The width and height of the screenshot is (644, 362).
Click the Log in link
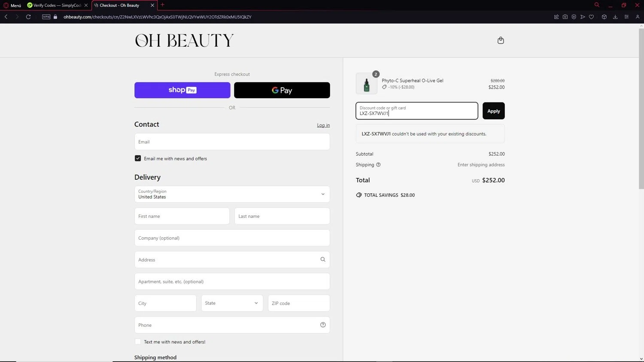pyautogui.click(x=323, y=125)
